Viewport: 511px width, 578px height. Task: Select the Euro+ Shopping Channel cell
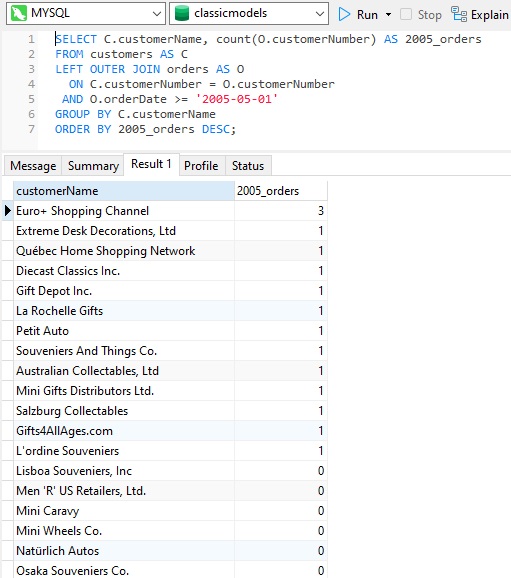click(124, 211)
